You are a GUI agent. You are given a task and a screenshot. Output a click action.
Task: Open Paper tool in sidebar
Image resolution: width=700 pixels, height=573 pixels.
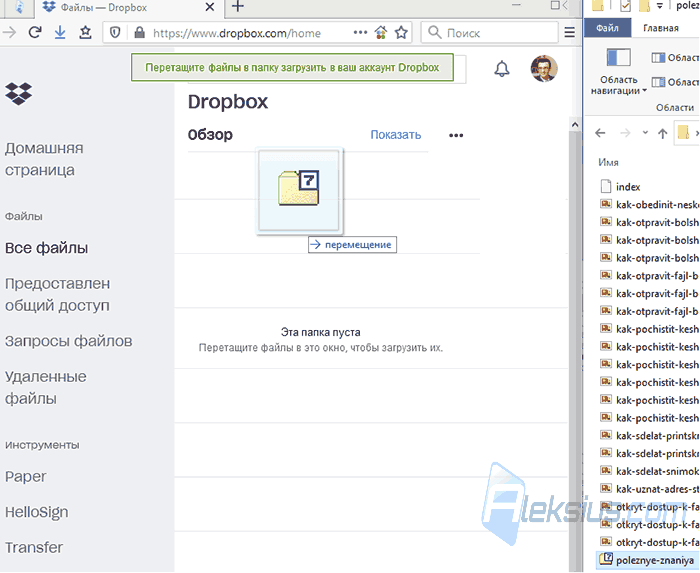pyautogui.click(x=25, y=477)
